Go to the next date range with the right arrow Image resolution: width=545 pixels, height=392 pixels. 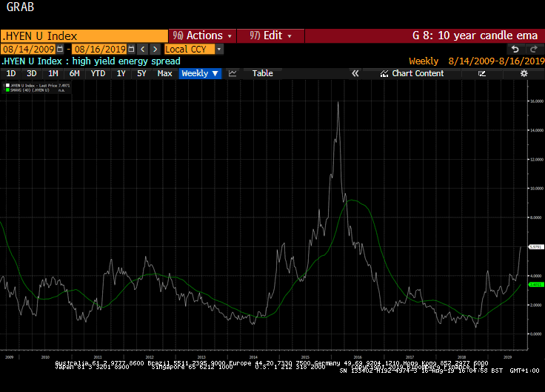pyautogui.click(x=155, y=50)
